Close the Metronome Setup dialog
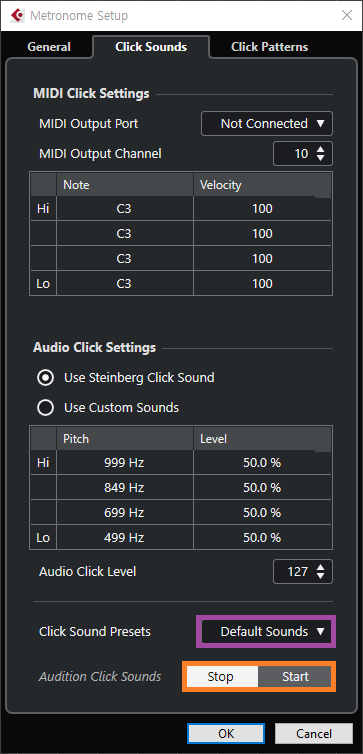Screen dimensions: 363x754 [346, 15]
